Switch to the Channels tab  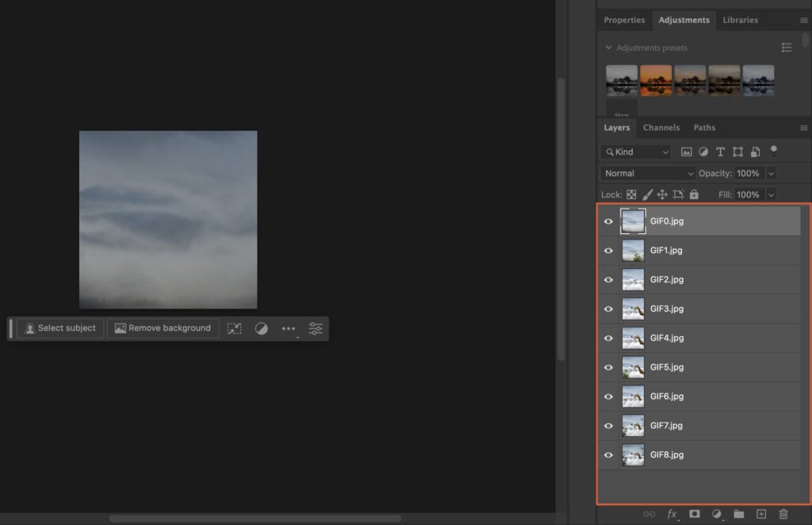point(661,127)
